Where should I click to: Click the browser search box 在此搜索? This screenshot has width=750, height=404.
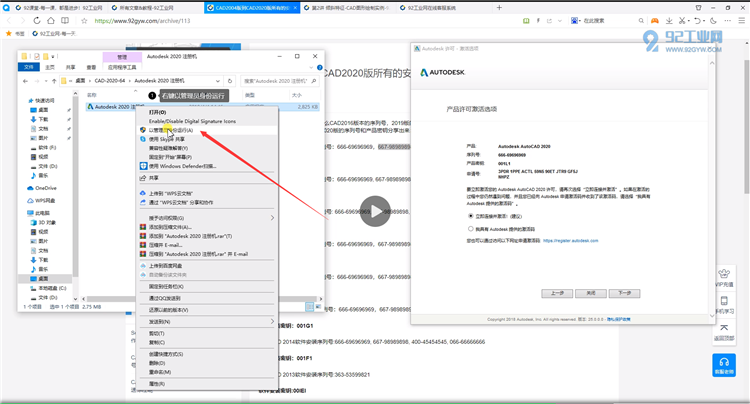pyautogui.click(x=594, y=21)
